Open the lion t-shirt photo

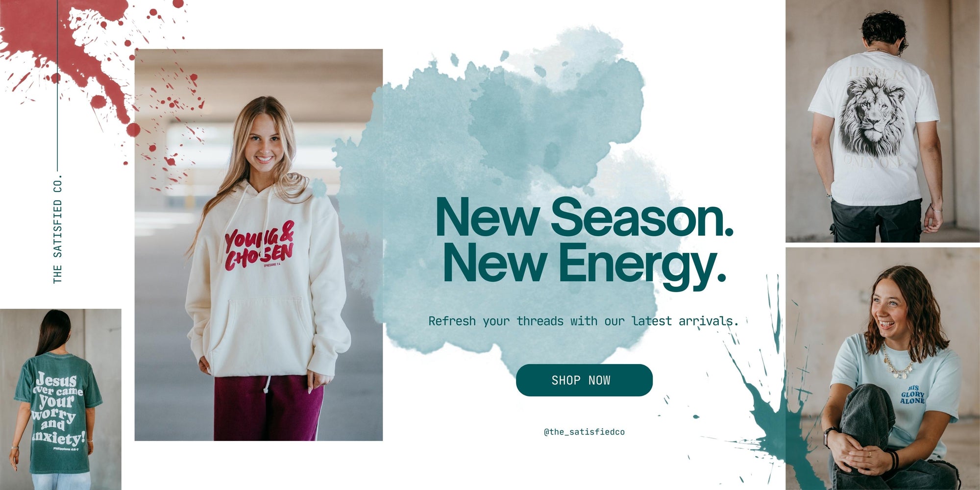click(882, 121)
